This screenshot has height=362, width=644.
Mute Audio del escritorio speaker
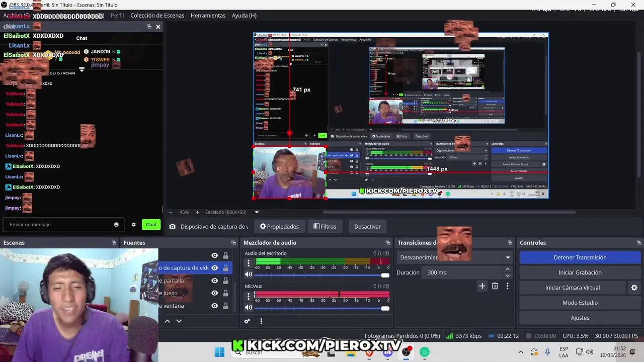coord(249,275)
